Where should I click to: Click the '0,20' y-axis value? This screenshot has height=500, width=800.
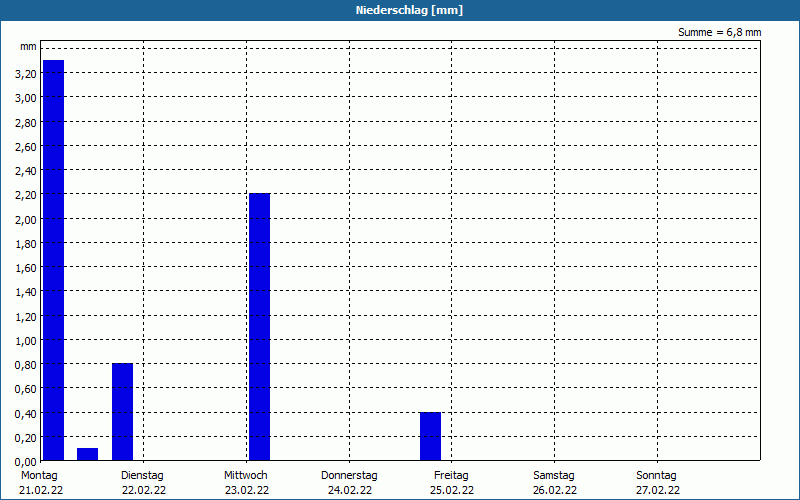[26, 438]
